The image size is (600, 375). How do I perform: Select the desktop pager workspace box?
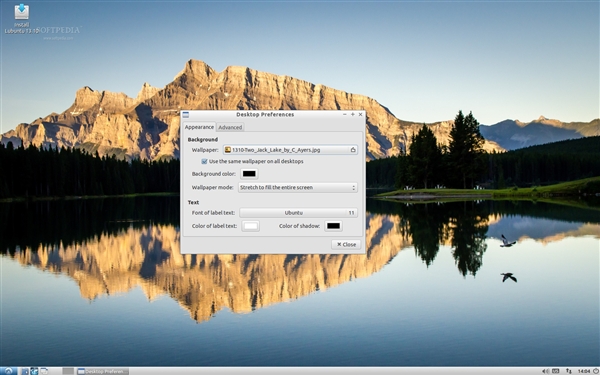click(x=68, y=371)
